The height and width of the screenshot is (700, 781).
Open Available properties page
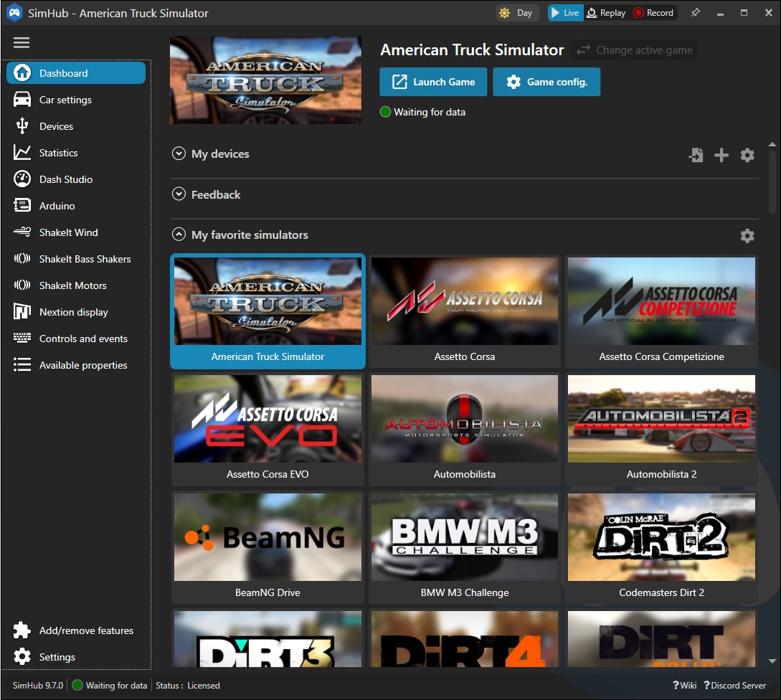(x=76, y=364)
